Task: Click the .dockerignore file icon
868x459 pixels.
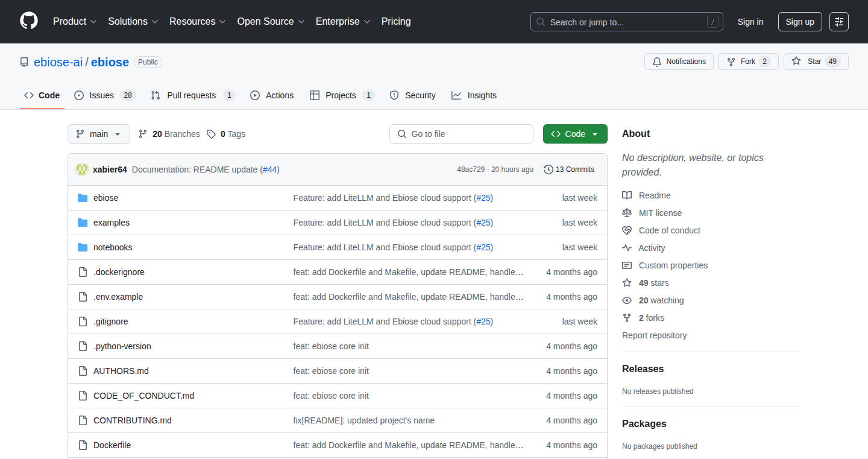Action: pyautogui.click(x=83, y=272)
